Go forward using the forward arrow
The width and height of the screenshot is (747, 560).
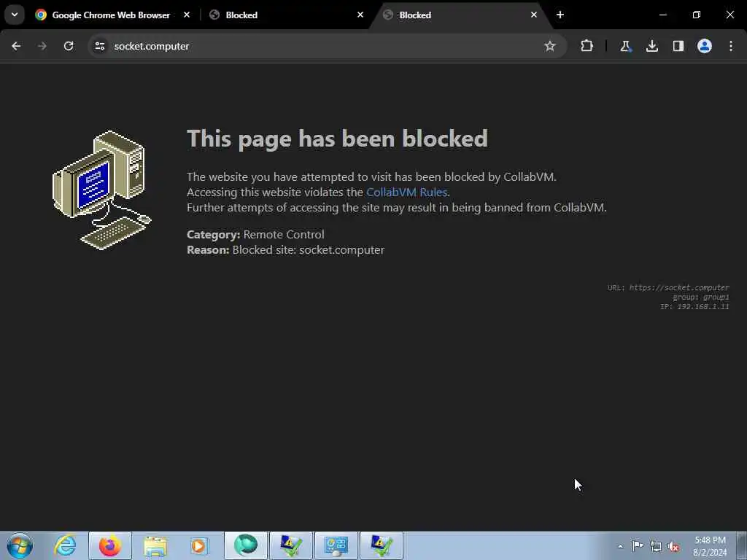click(x=42, y=46)
